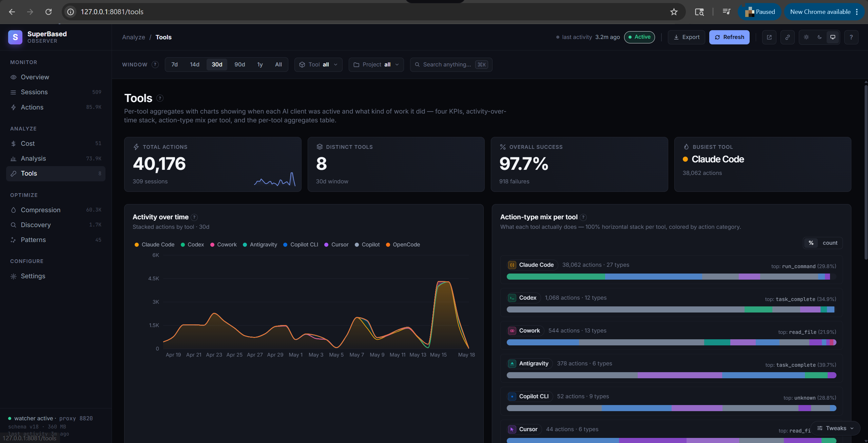
Task: Click the Patterns sparkle icon
Action: pos(14,240)
